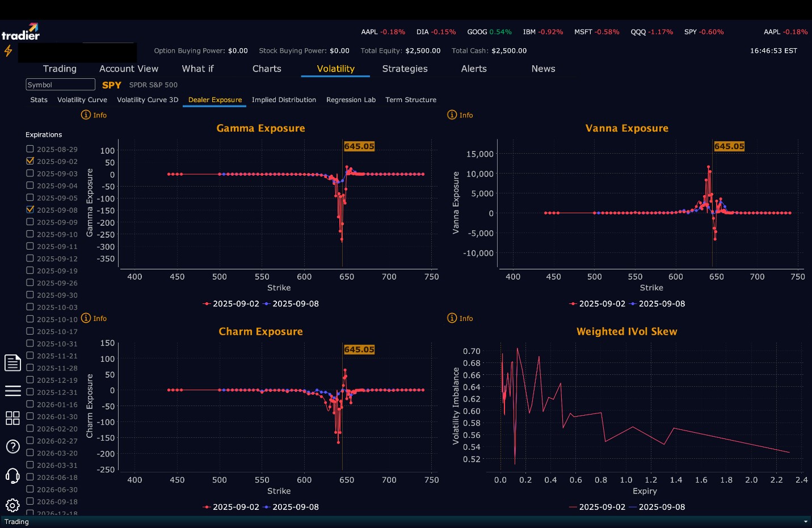
Task: Click the dashboard grid icon in sidebar
Action: coord(12,419)
